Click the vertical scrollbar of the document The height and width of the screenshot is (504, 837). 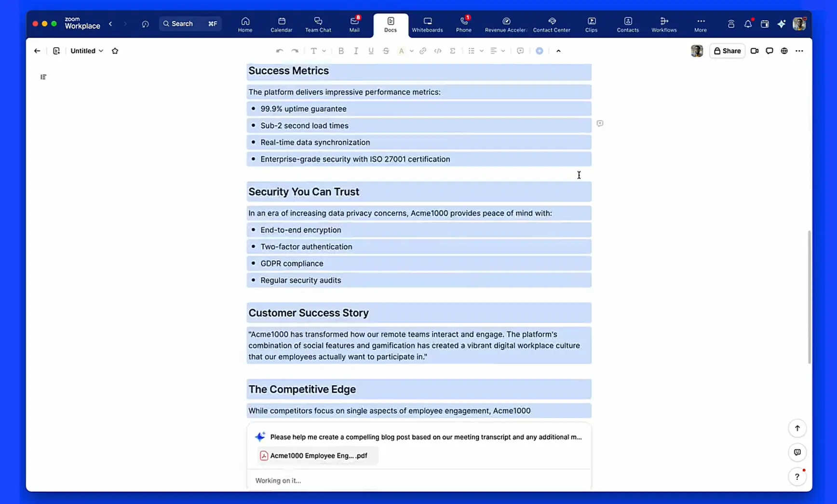[810, 297]
